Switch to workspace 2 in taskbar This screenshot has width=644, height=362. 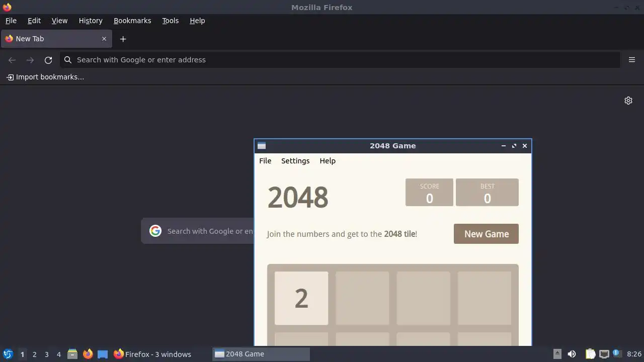34,354
